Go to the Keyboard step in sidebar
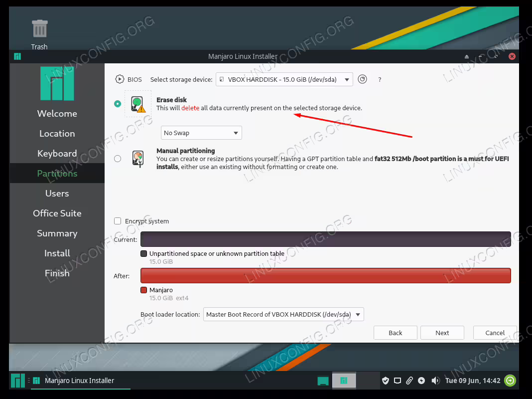The image size is (532, 399). [x=57, y=154]
